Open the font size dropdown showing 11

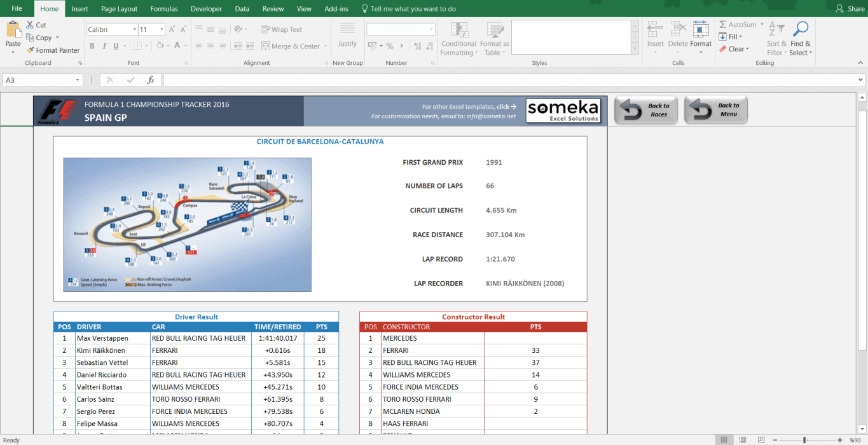pos(162,29)
